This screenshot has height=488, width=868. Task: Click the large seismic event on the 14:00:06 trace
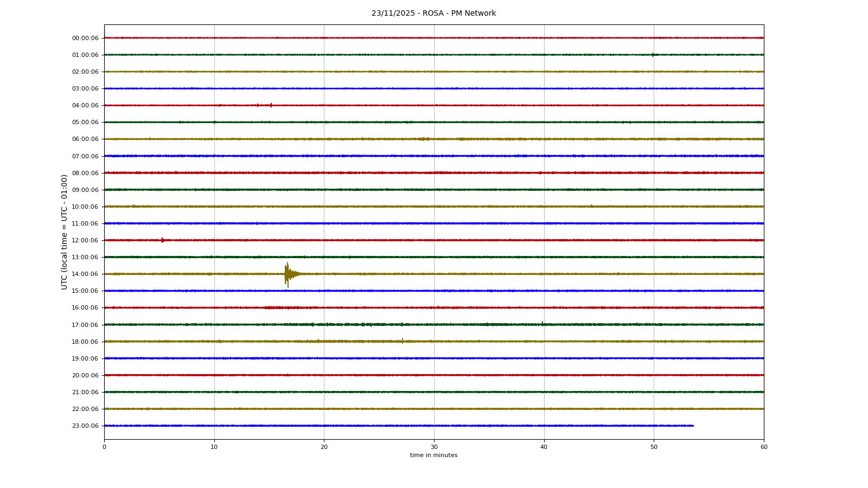click(x=287, y=274)
